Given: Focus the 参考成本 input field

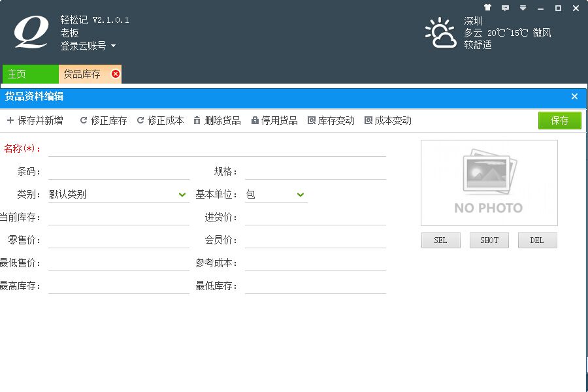Looking at the screenshot, I should 316,263.
